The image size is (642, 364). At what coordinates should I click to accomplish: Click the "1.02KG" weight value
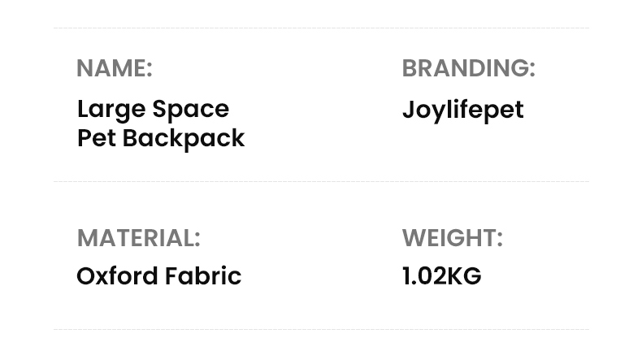[441, 276]
